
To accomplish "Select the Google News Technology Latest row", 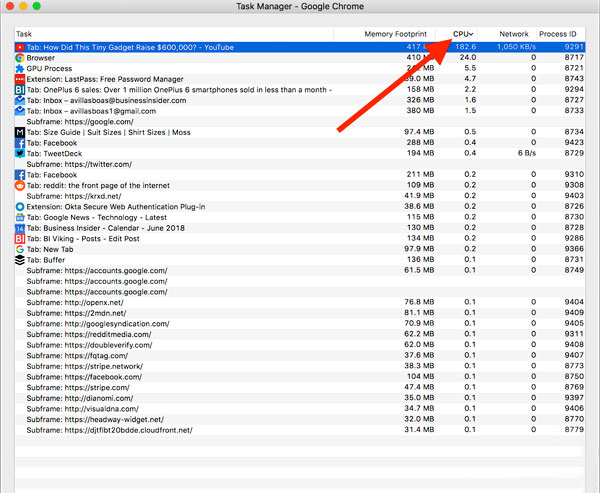I will click(x=300, y=217).
